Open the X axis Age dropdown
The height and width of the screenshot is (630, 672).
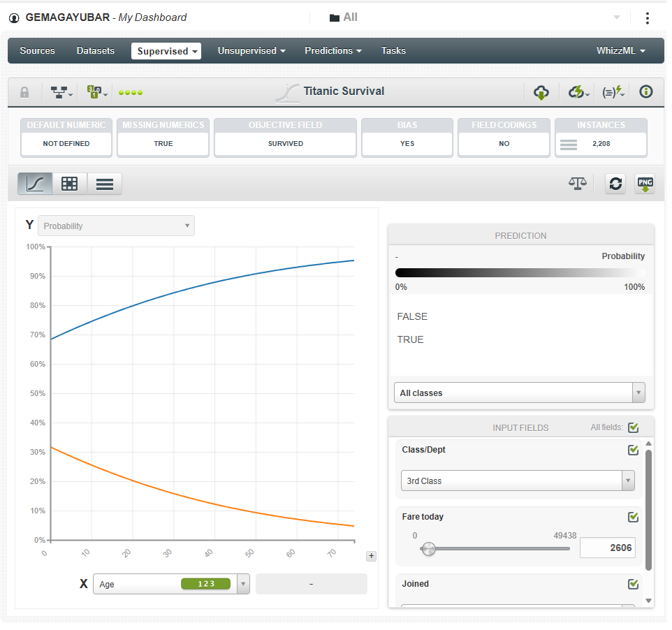pos(170,584)
